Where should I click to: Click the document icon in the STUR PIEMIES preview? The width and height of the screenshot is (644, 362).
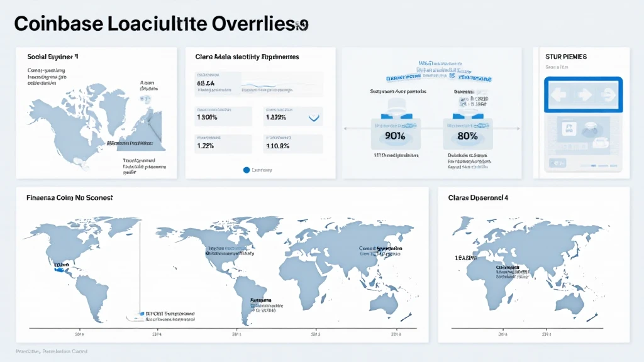point(566,130)
